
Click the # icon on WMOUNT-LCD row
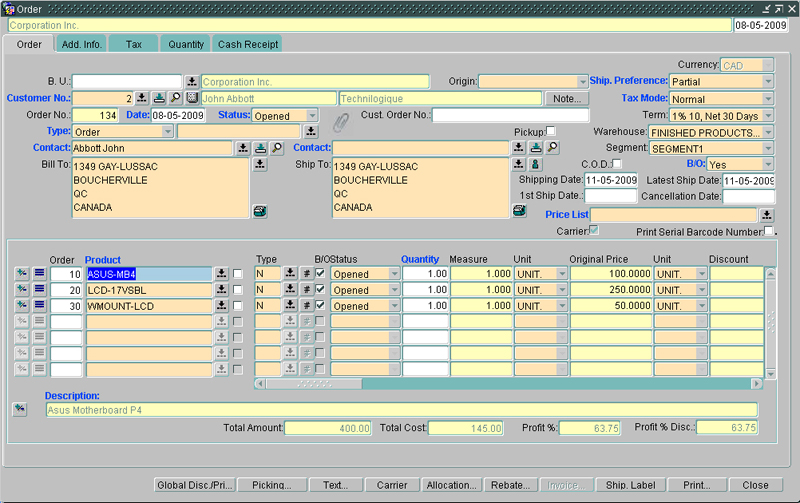[x=307, y=306]
